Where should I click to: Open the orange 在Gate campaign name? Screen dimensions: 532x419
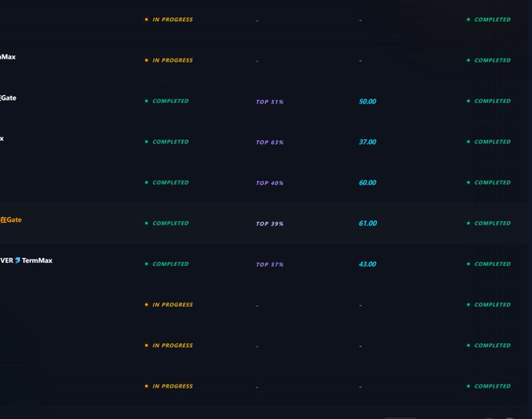coord(11,220)
